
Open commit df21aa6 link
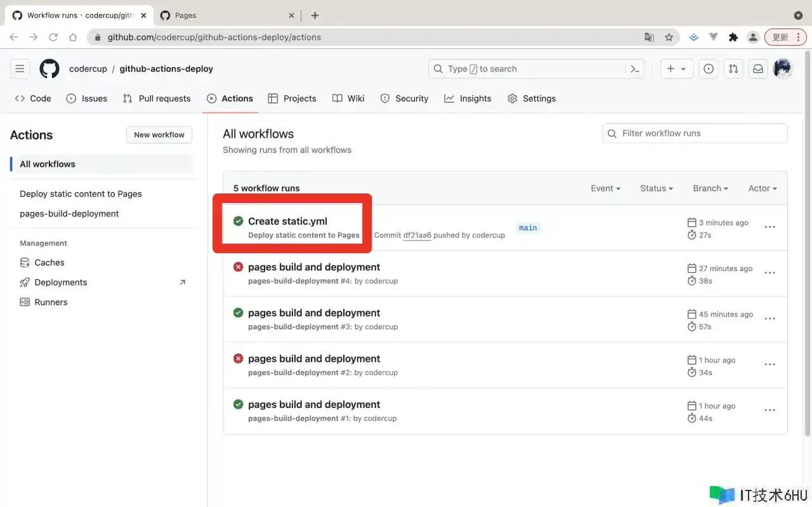click(417, 235)
